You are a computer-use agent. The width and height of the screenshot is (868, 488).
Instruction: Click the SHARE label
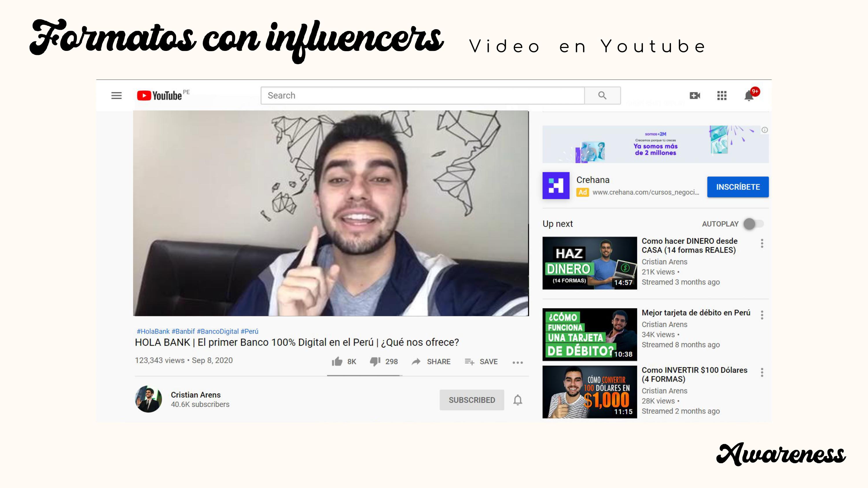pos(439,362)
